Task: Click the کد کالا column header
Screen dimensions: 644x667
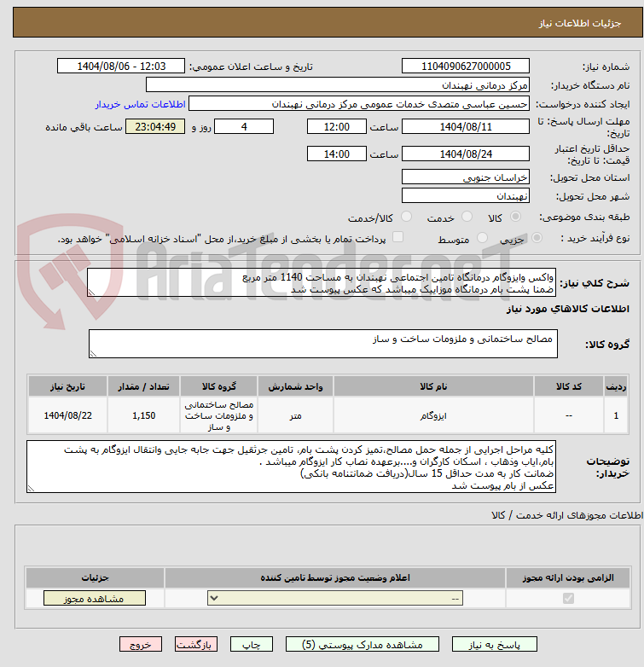Action: tap(569, 386)
